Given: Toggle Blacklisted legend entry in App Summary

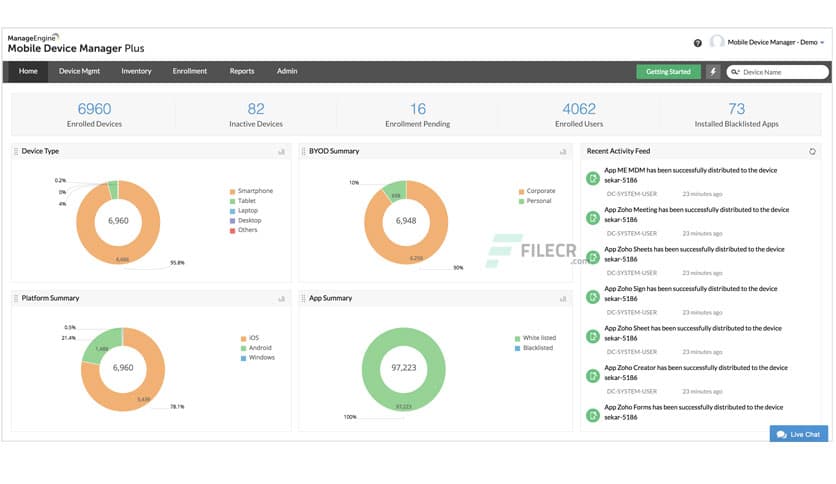Looking at the screenshot, I should pyautogui.click(x=534, y=348).
